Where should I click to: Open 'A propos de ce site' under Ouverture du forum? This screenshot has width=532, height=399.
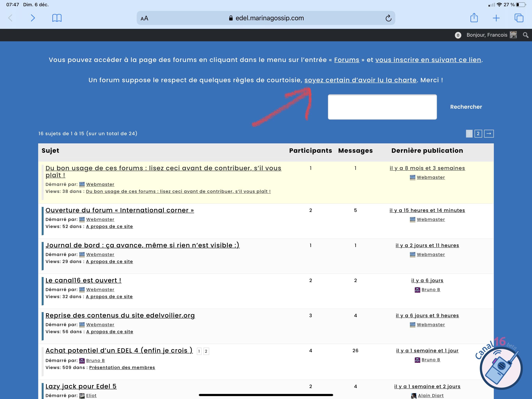(x=109, y=227)
